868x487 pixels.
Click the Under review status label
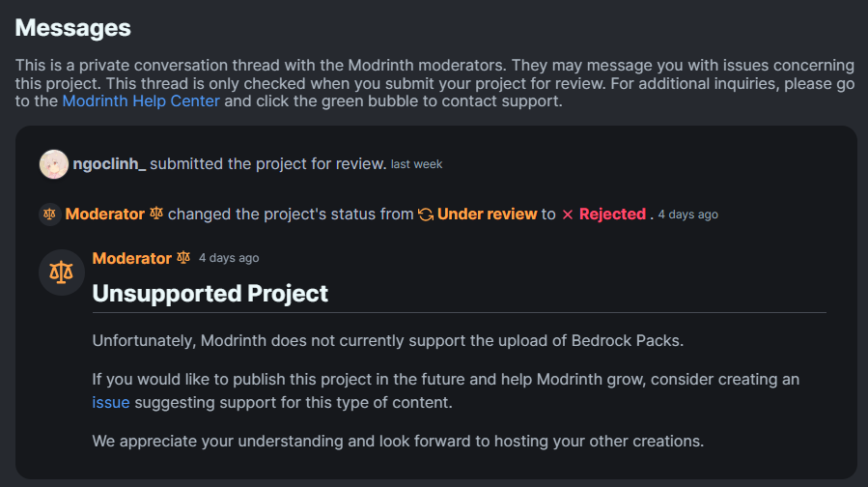point(488,215)
